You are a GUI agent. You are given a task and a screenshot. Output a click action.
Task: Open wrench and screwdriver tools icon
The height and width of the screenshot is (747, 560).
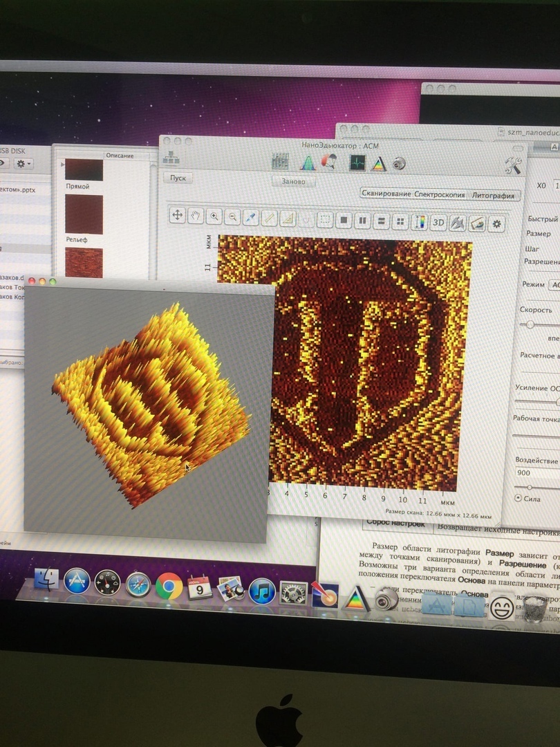coord(512,165)
